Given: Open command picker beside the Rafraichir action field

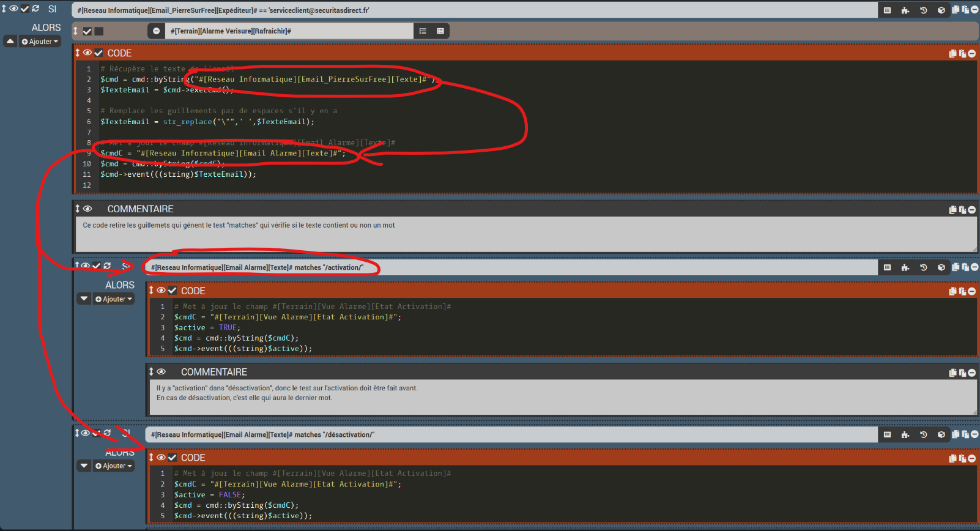Looking at the screenshot, I should click(x=440, y=31).
